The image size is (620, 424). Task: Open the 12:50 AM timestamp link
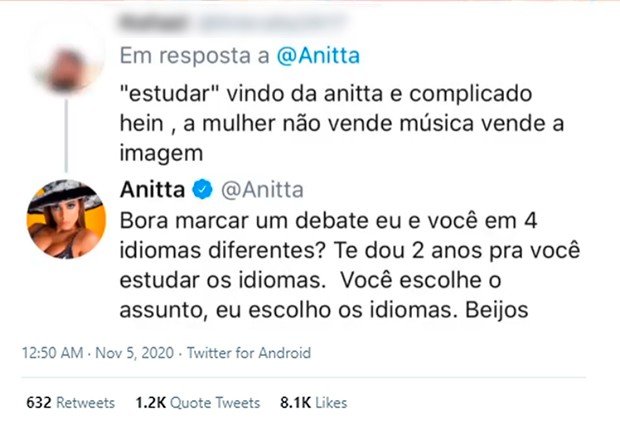(49, 352)
